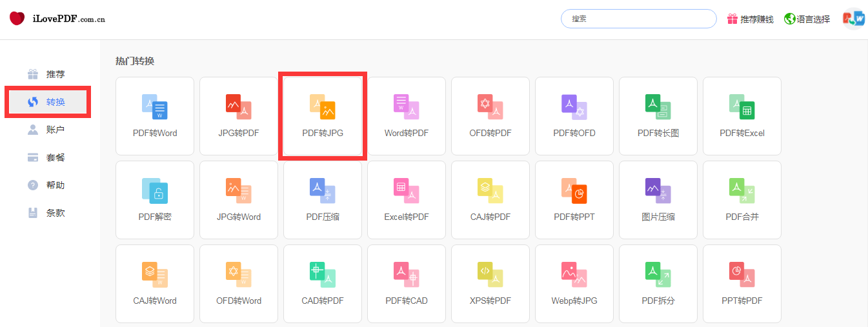Click the user avatar in the header
This screenshot has width=868, height=327.
point(853,19)
